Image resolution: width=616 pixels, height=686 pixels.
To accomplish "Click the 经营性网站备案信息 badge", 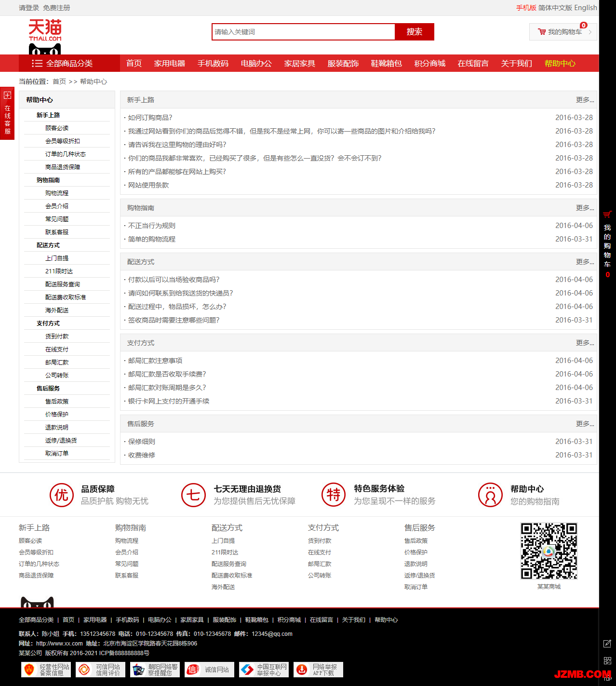I will click(x=46, y=670).
